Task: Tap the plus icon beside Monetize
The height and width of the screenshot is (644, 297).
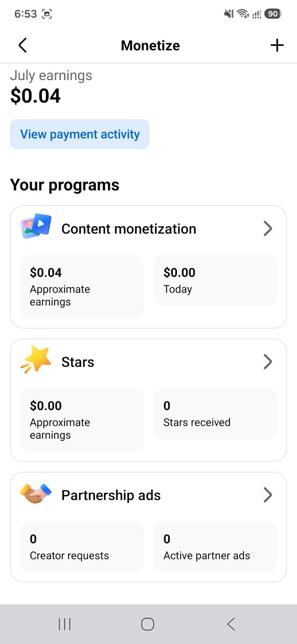Action: (x=277, y=45)
